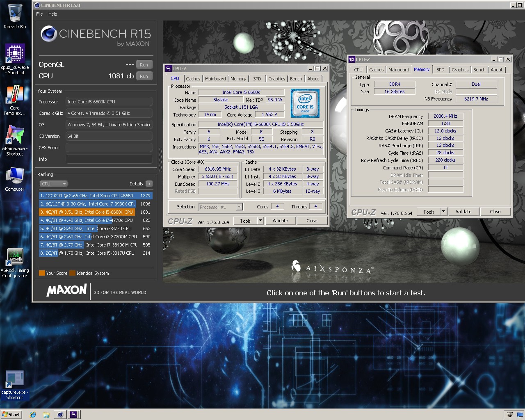The image size is (525, 420).
Task: Open Mainboard tab in right CPU-Z window
Action: [x=399, y=70]
